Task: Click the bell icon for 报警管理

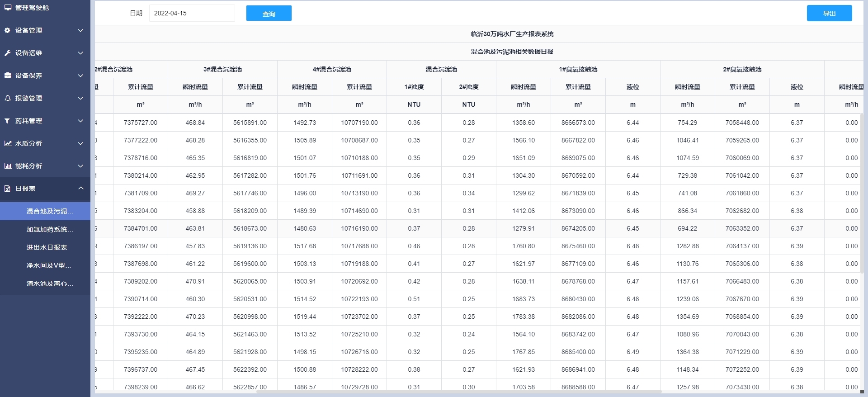Action: pos(7,98)
